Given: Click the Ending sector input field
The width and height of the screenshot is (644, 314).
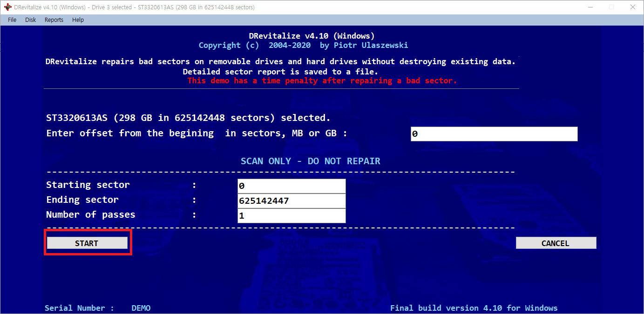Looking at the screenshot, I should [291, 201].
